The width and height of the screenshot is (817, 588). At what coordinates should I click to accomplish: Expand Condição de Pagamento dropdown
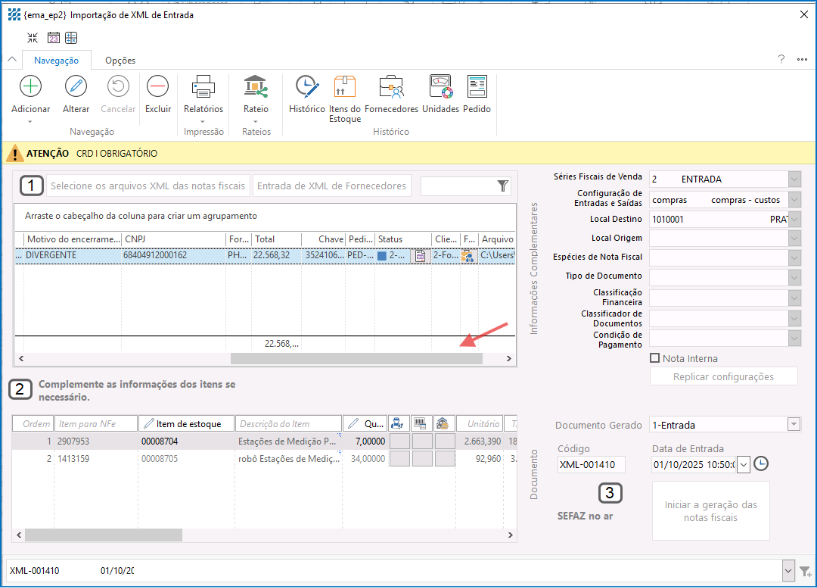coord(794,339)
